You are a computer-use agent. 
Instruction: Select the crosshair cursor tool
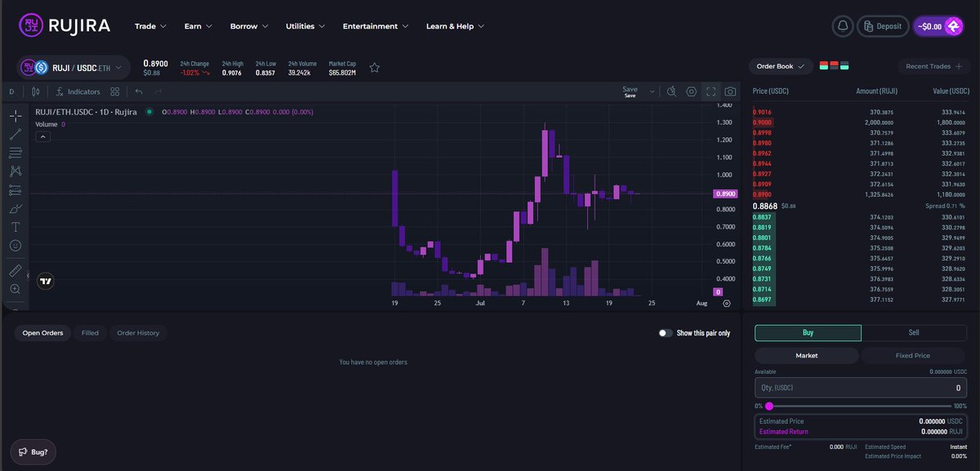pyautogui.click(x=16, y=116)
